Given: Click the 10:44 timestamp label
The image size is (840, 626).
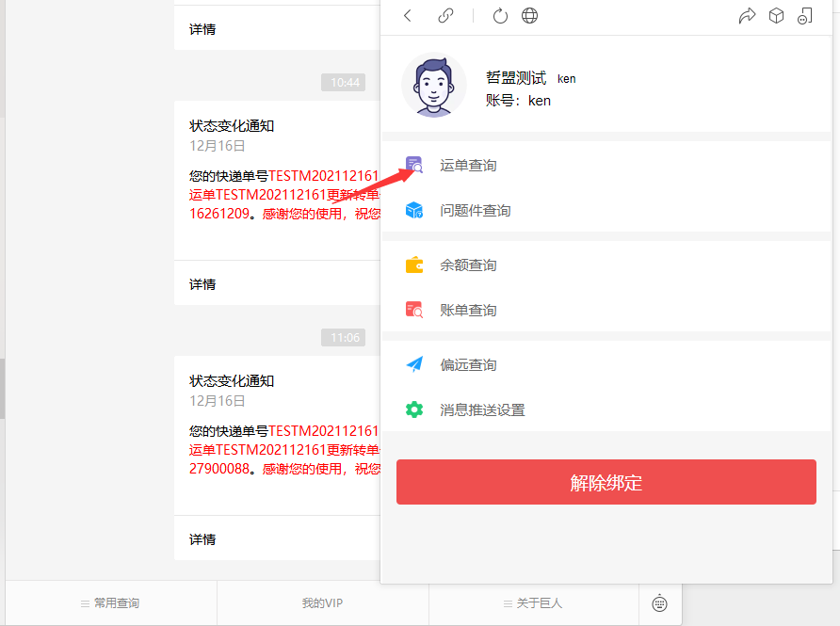Looking at the screenshot, I should click(344, 83).
